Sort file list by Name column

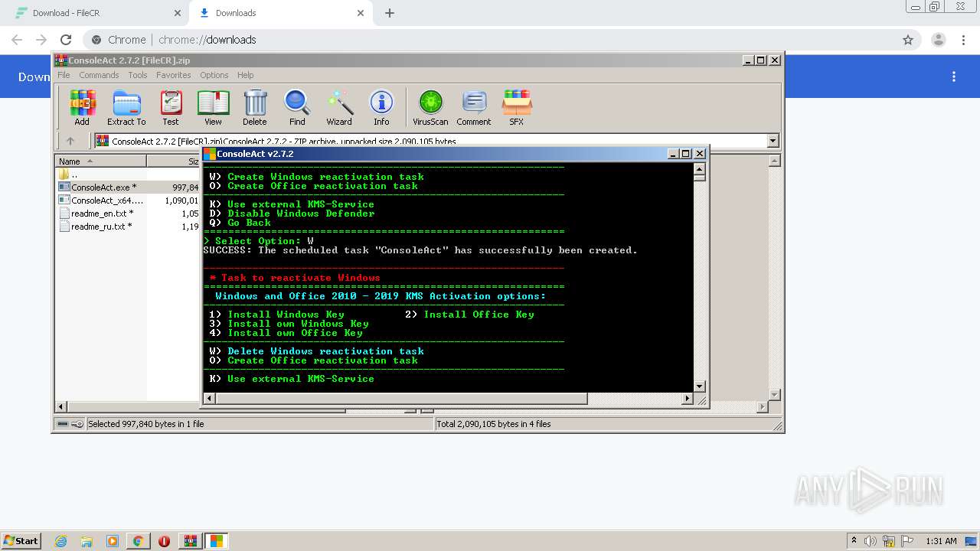pyautogui.click(x=100, y=161)
